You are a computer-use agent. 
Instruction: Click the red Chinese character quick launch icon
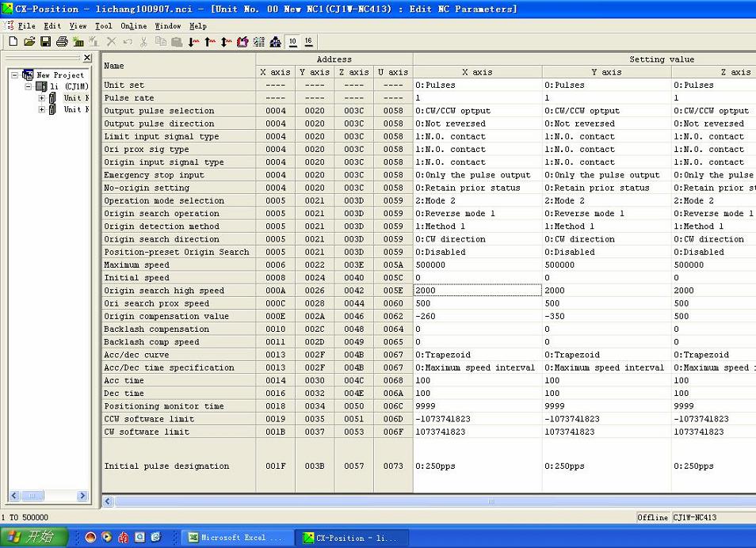(x=124, y=537)
